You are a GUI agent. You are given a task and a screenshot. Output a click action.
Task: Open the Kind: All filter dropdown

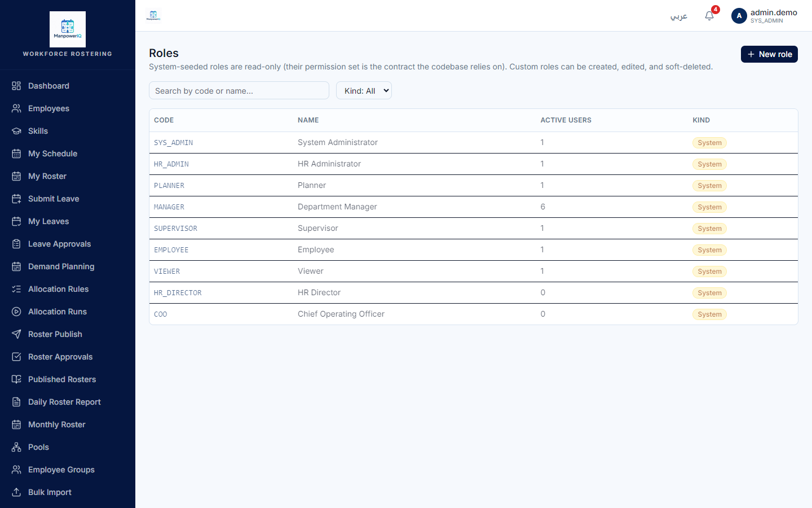click(364, 90)
